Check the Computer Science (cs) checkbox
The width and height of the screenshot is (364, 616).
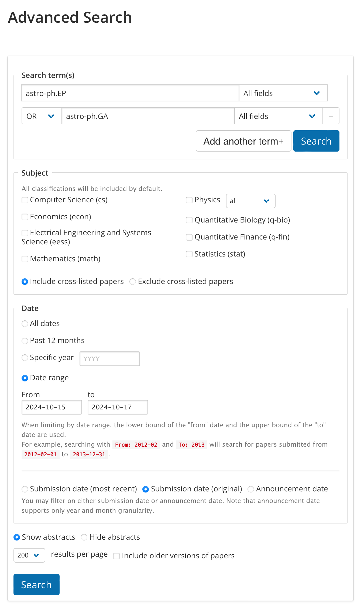pyautogui.click(x=25, y=200)
